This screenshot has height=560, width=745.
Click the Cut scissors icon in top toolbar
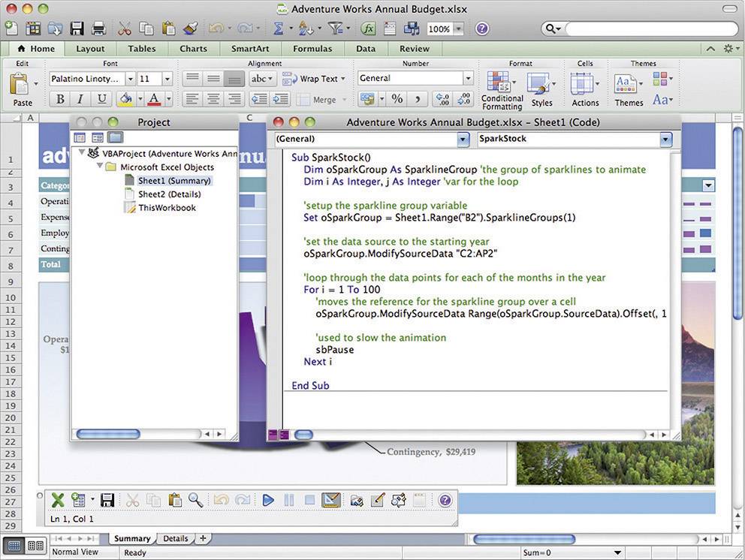point(125,29)
